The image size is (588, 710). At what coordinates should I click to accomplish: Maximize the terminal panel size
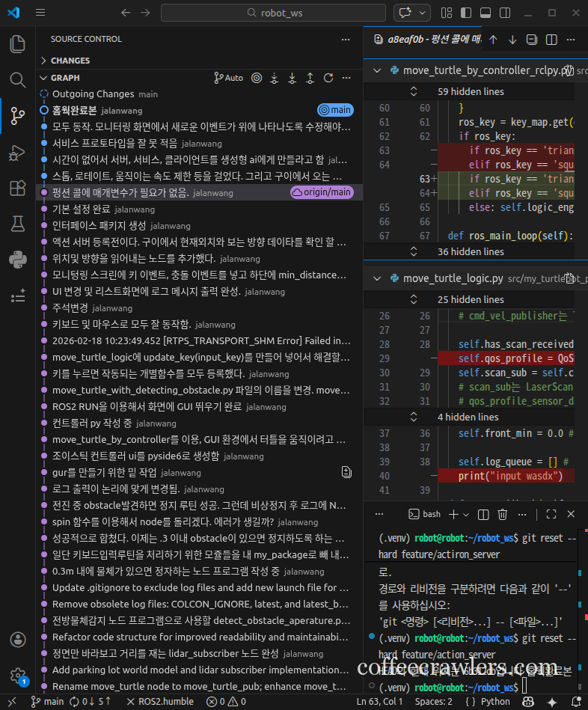coord(551,514)
